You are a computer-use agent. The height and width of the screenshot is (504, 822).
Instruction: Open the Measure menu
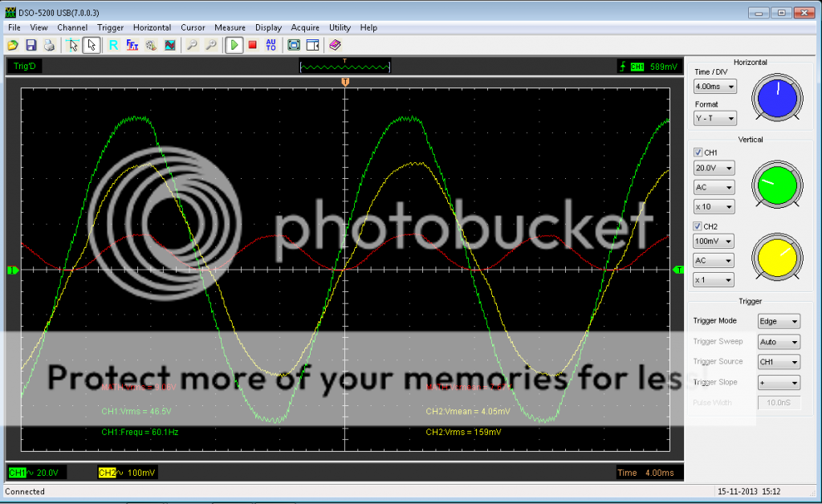[x=230, y=28]
